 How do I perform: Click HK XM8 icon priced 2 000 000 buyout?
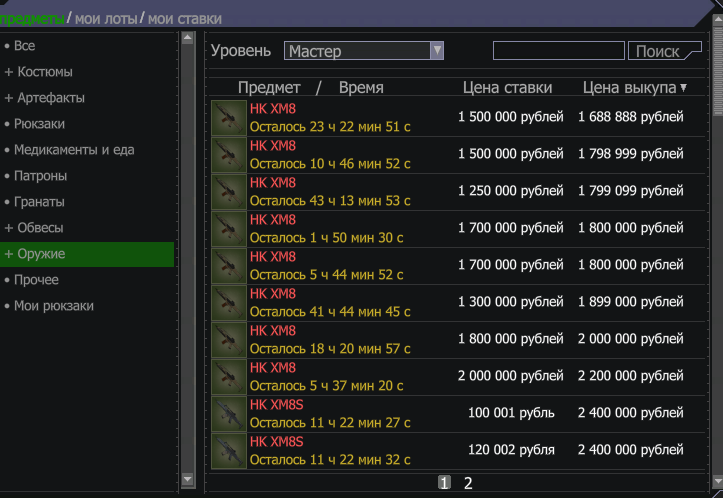coord(229,339)
